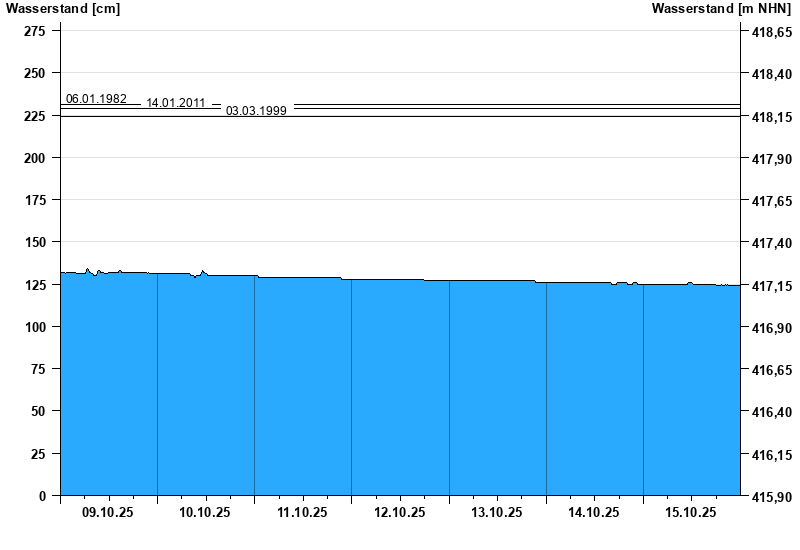Select the 417,90 value on the right axis
The width and height of the screenshot is (800, 550).
coord(770,158)
